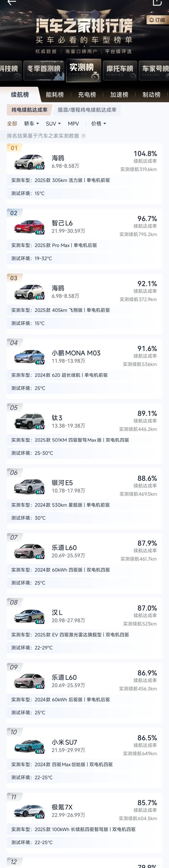Screen dimensions: 169x868
Task: Select the 全部 category filter
Action: (x=12, y=124)
